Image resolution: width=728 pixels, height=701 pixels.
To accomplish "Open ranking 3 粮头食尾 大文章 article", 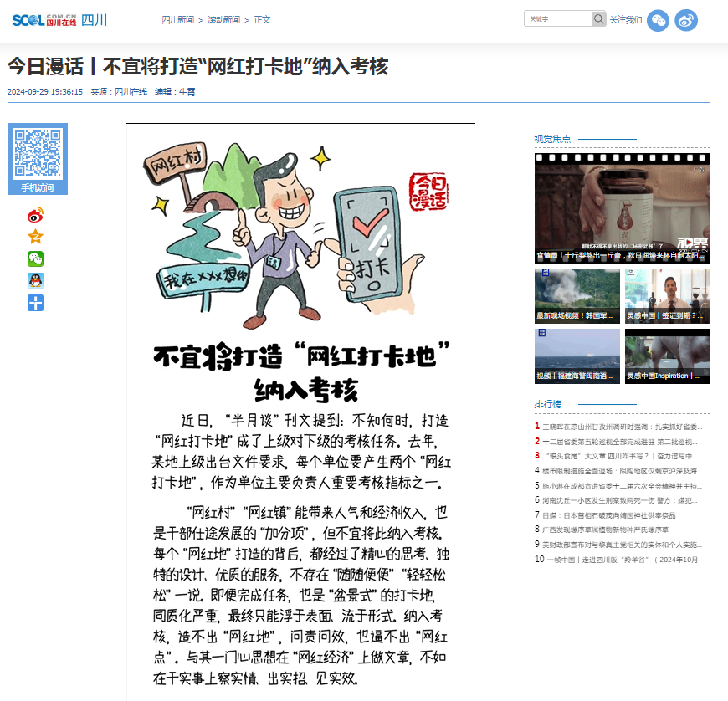I will point(620,456).
